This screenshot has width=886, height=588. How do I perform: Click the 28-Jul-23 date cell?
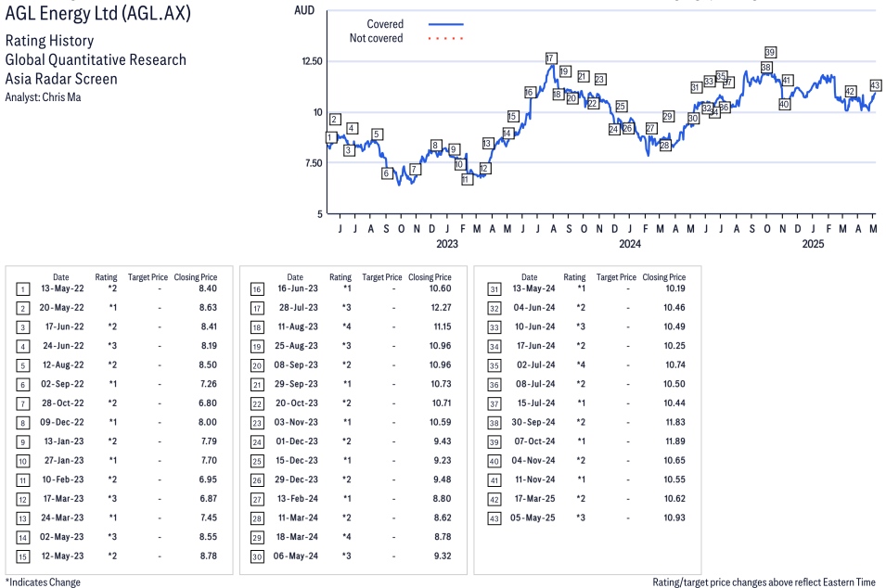click(299, 308)
